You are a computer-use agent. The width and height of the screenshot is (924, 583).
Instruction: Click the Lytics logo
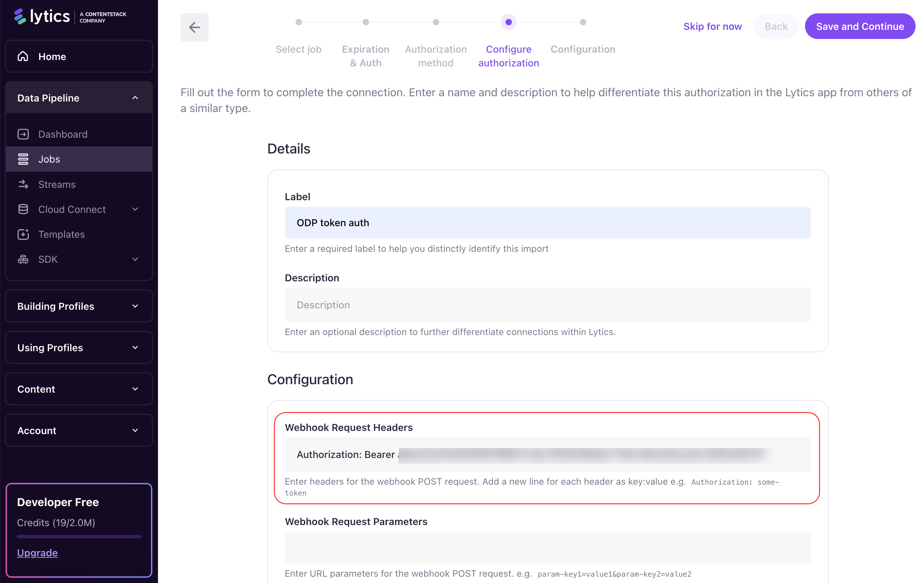click(x=42, y=17)
